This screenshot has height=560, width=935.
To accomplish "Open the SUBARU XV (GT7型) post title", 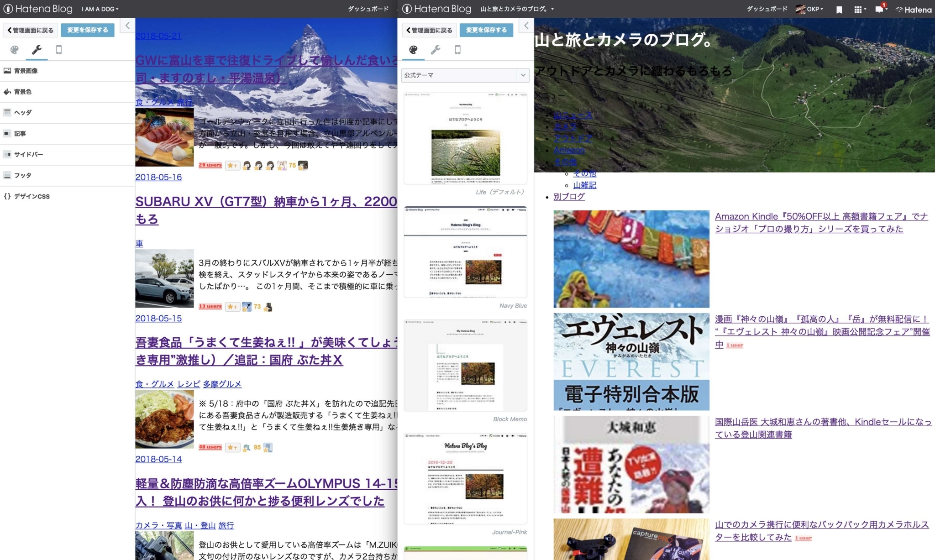I will click(x=266, y=210).
